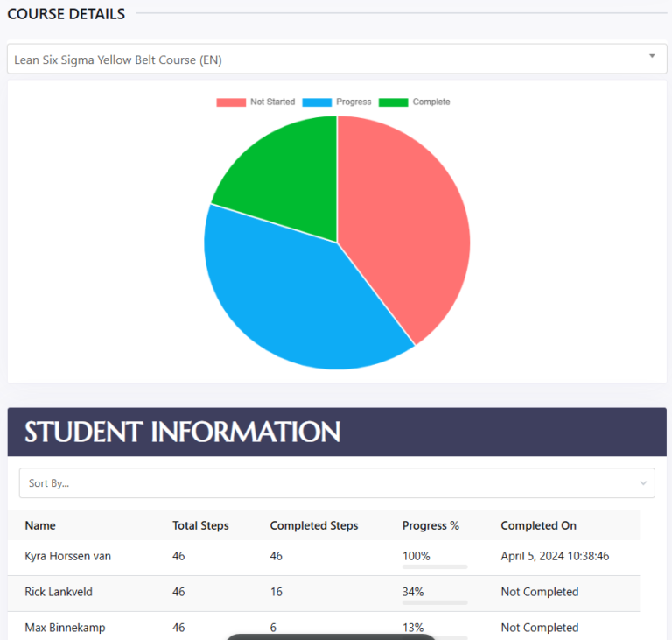672x640 pixels.
Task: Click the green Complete legend swatch
Action: coord(393,102)
